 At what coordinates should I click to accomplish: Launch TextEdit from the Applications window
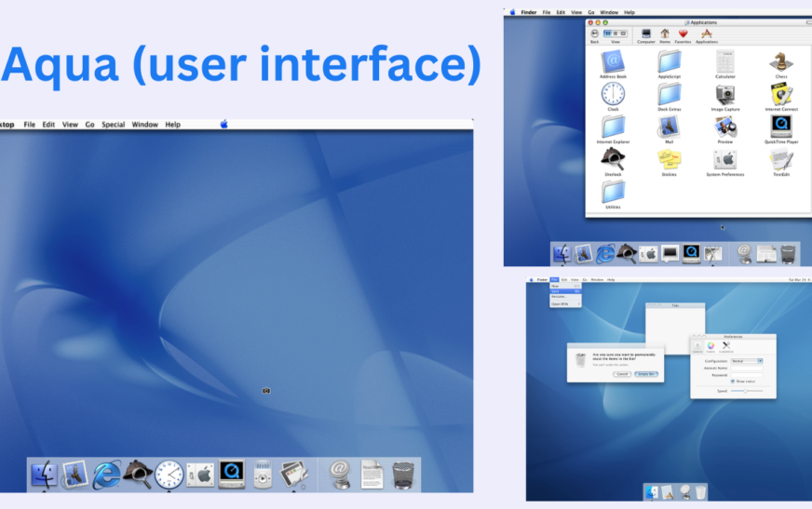click(x=781, y=160)
